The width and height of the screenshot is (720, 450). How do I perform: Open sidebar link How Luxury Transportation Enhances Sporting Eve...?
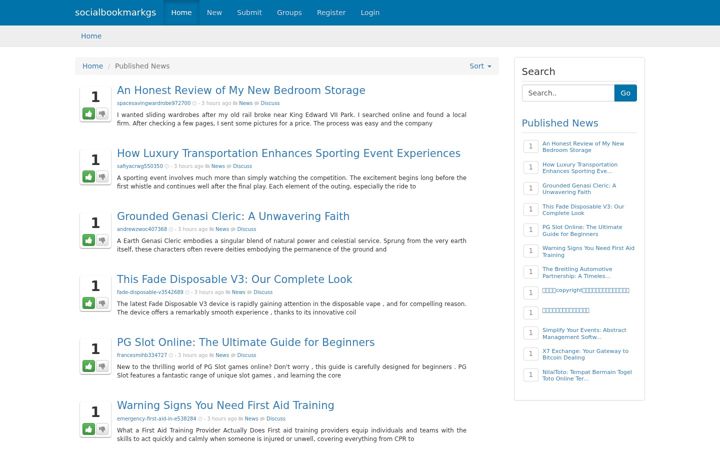tap(580, 168)
